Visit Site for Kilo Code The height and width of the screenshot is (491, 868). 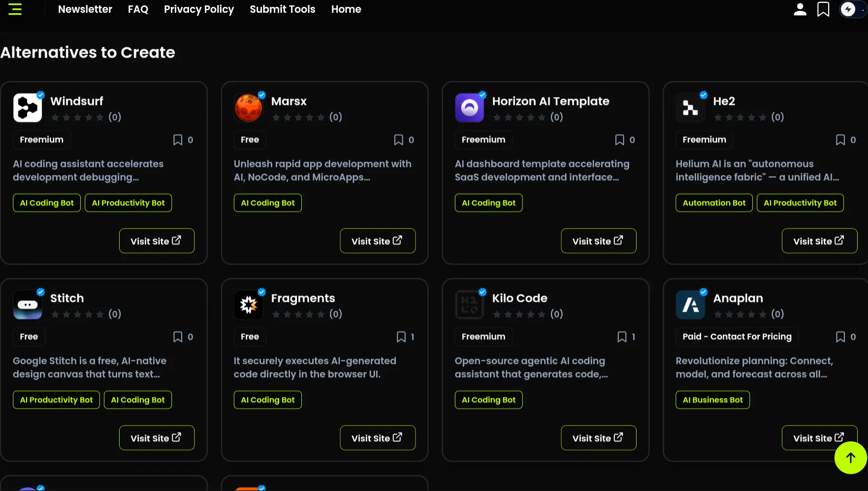[599, 438]
